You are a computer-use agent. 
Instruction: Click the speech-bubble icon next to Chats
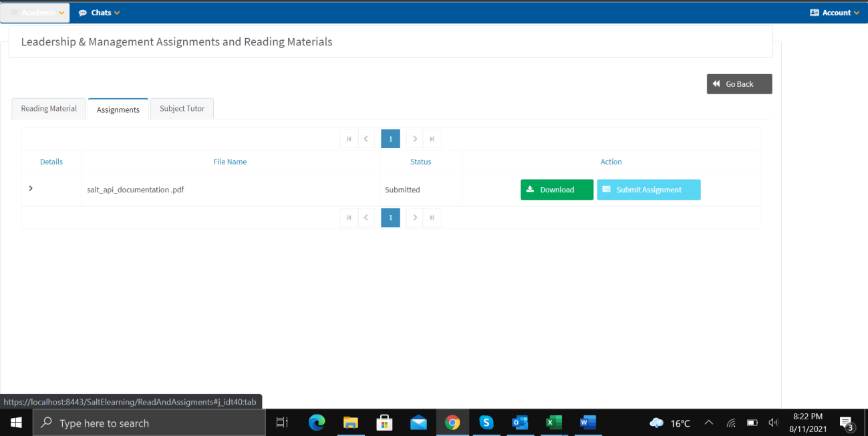pyautogui.click(x=82, y=12)
